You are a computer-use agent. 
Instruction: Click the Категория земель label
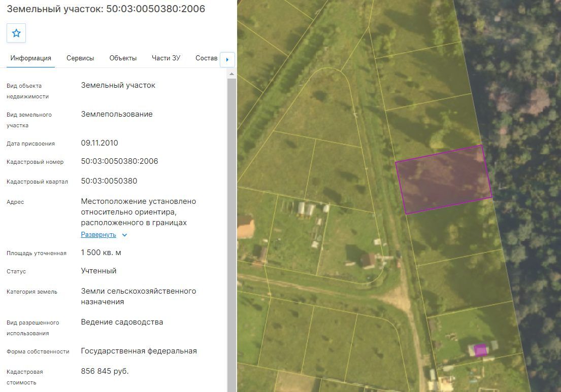(32, 292)
